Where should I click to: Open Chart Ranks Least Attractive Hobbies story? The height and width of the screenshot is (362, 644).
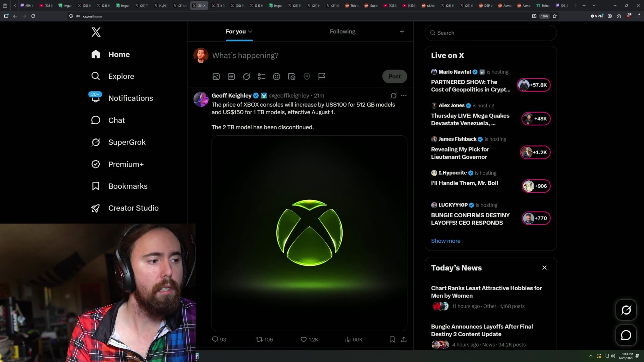click(x=486, y=292)
